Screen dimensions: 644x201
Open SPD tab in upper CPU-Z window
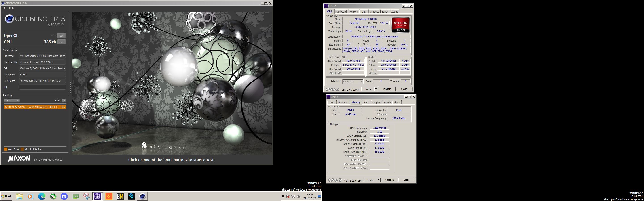tap(364, 12)
